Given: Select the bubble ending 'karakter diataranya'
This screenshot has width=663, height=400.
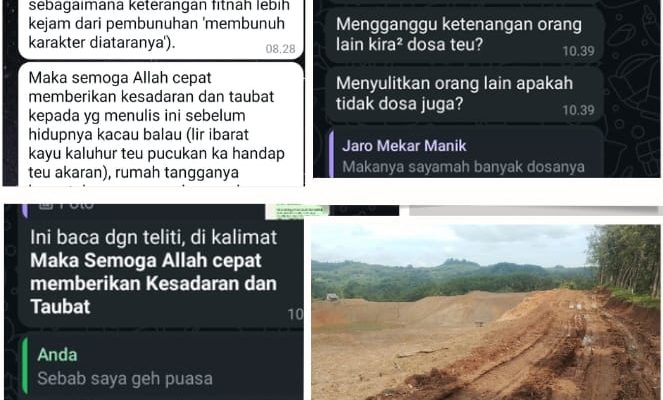Looking at the screenshot, I should coord(161,29).
